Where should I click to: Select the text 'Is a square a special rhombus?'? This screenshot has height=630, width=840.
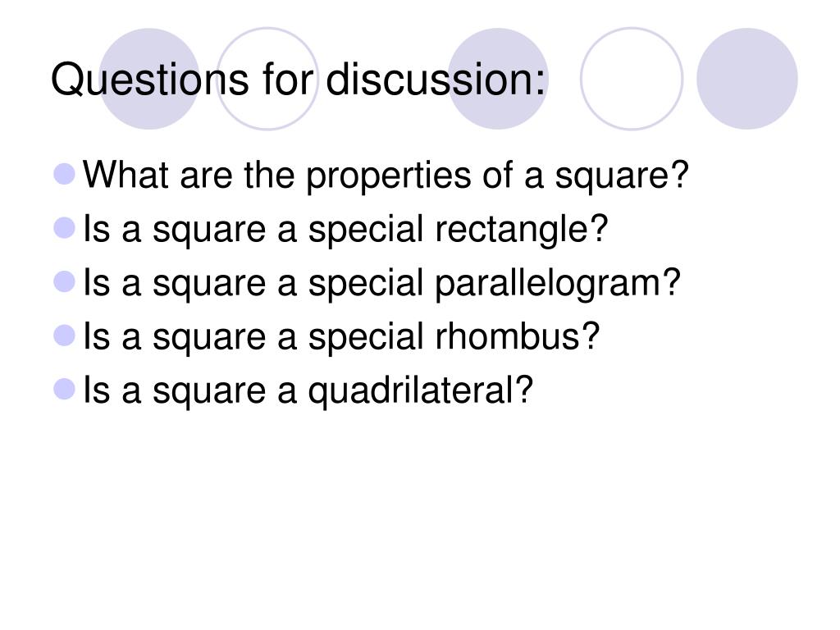(341, 337)
